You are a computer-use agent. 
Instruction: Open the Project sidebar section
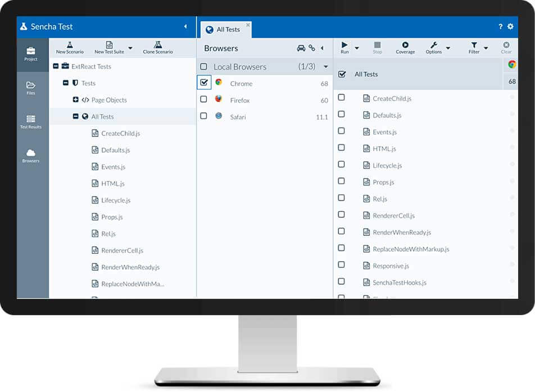tap(31, 54)
